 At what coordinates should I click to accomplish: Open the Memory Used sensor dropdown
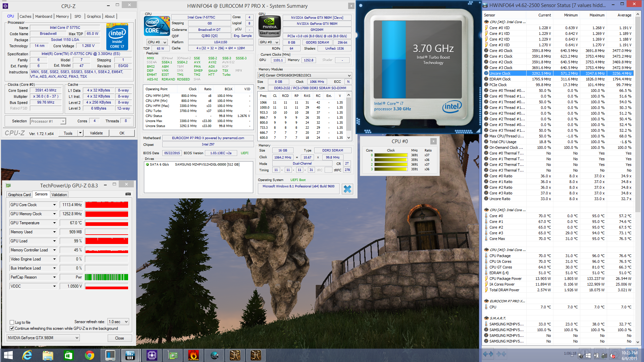pos(54,232)
